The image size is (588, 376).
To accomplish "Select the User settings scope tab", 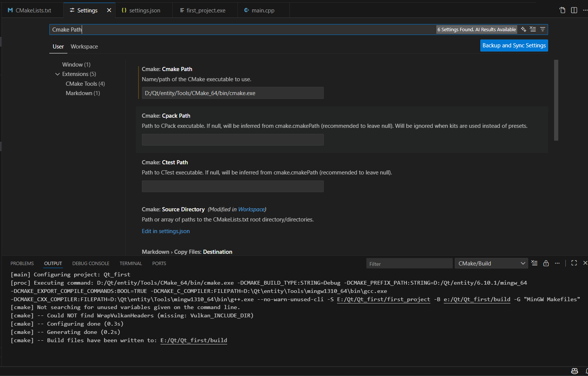I will pos(58,47).
